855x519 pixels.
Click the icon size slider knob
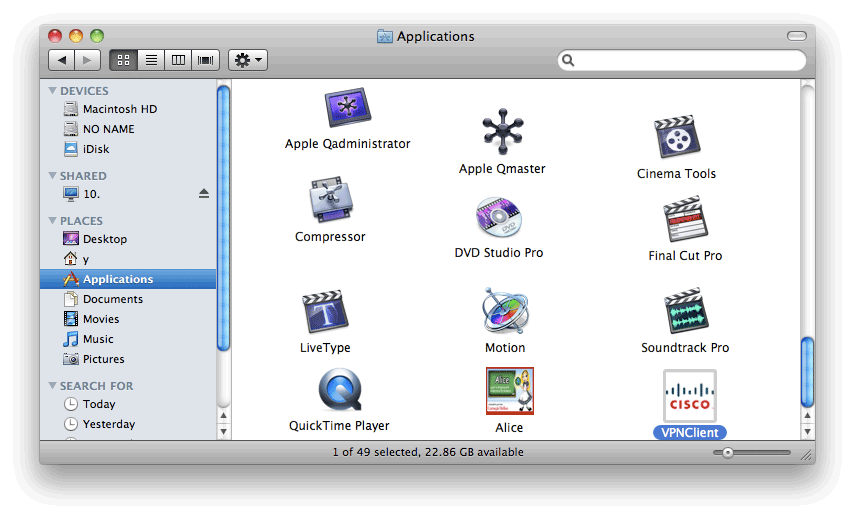coord(728,452)
